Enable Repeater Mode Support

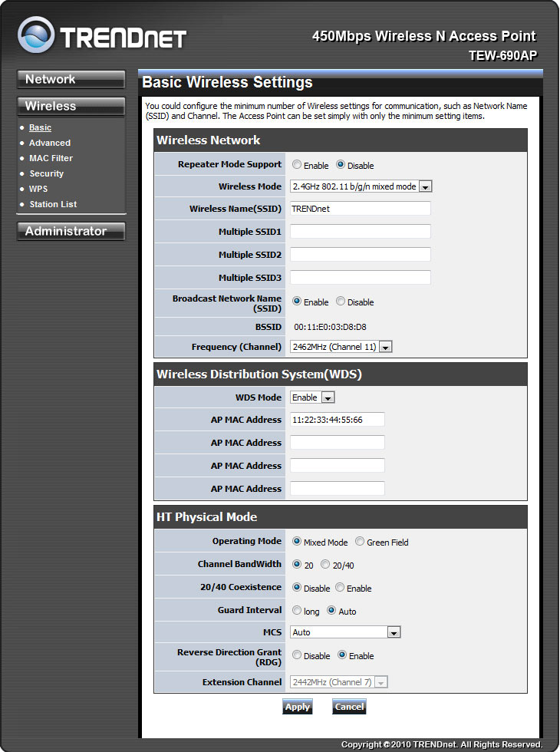click(x=297, y=164)
